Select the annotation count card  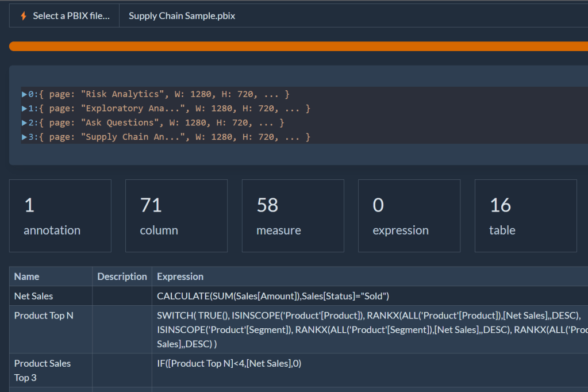pos(60,216)
